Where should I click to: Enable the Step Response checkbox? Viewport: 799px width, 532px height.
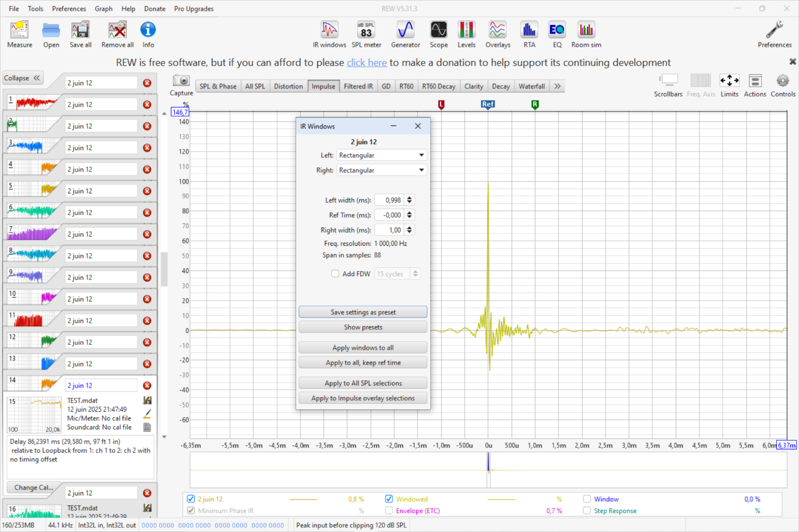click(x=587, y=511)
